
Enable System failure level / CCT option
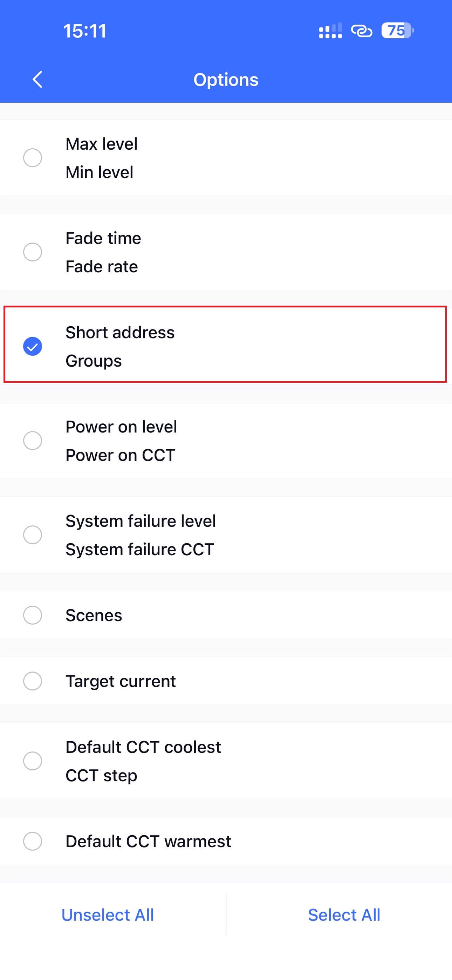click(33, 535)
